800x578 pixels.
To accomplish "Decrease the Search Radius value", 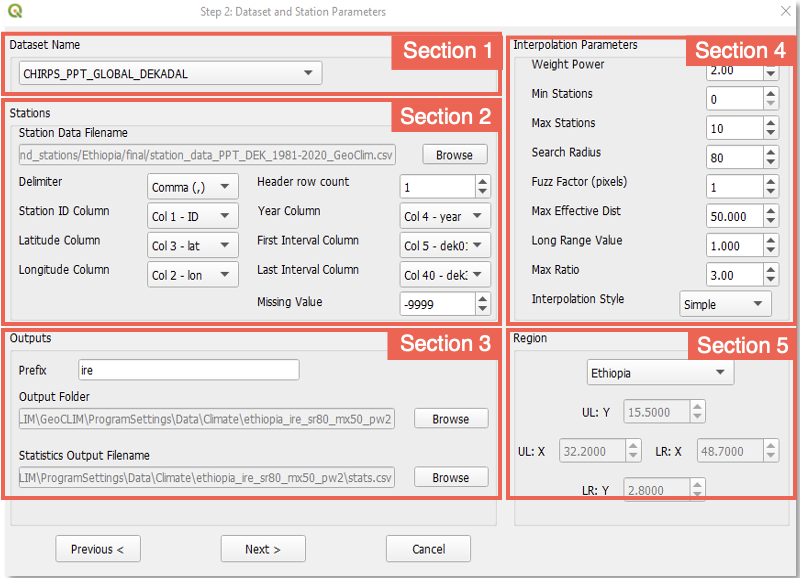I will pyautogui.click(x=770, y=162).
